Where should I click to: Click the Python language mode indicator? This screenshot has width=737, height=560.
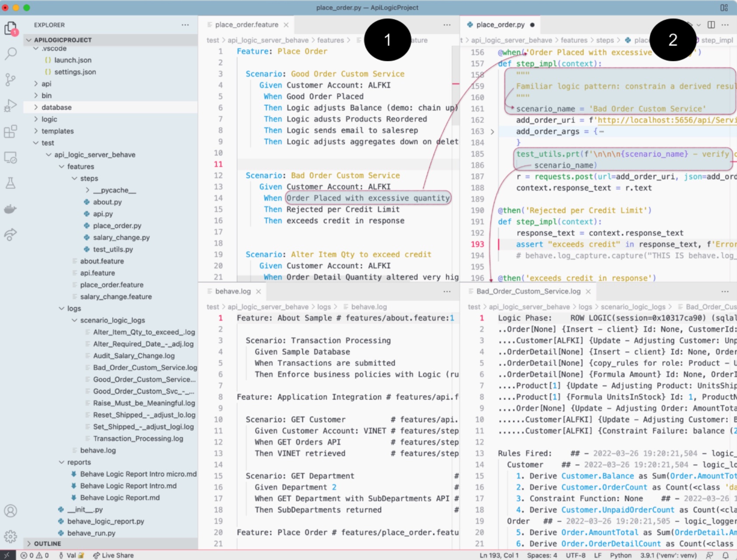pyautogui.click(x=621, y=555)
